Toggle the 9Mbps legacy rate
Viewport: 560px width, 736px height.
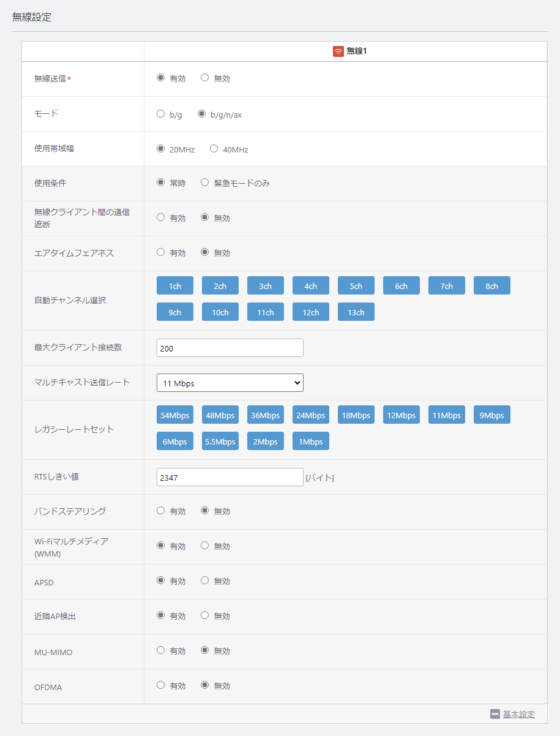pyautogui.click(x=492, y=415)
